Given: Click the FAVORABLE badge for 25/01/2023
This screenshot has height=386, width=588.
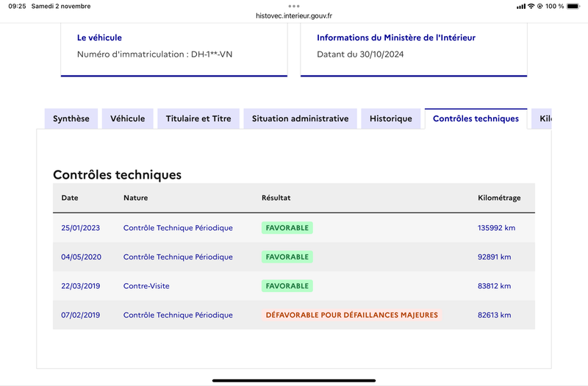Looking at the screenshot, I should pos(287,228).
